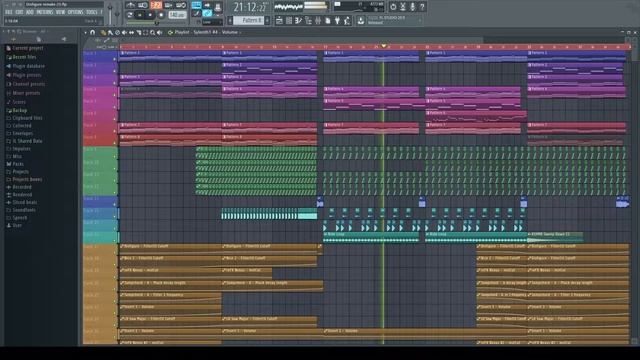This screenshot has width=640, height=360.
Task: Select the Mute tool in playlist toolbar
Action: click(x=124, y=32)
